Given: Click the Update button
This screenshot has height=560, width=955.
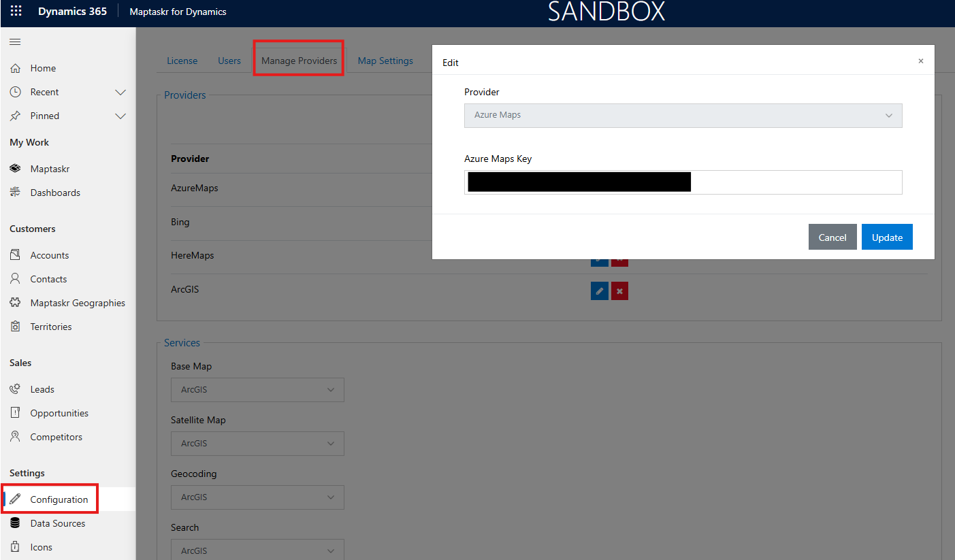Looking at the screenshot, I should click(887, 237).
